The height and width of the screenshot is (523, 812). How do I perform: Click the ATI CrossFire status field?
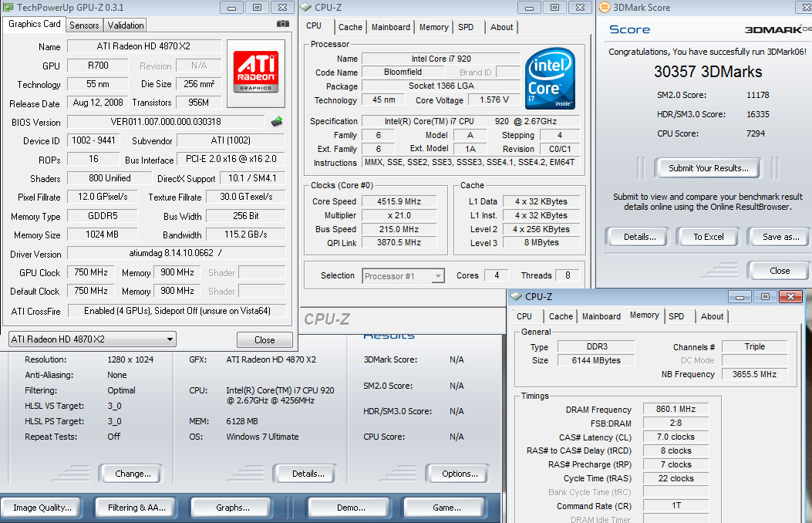[177, 311]
